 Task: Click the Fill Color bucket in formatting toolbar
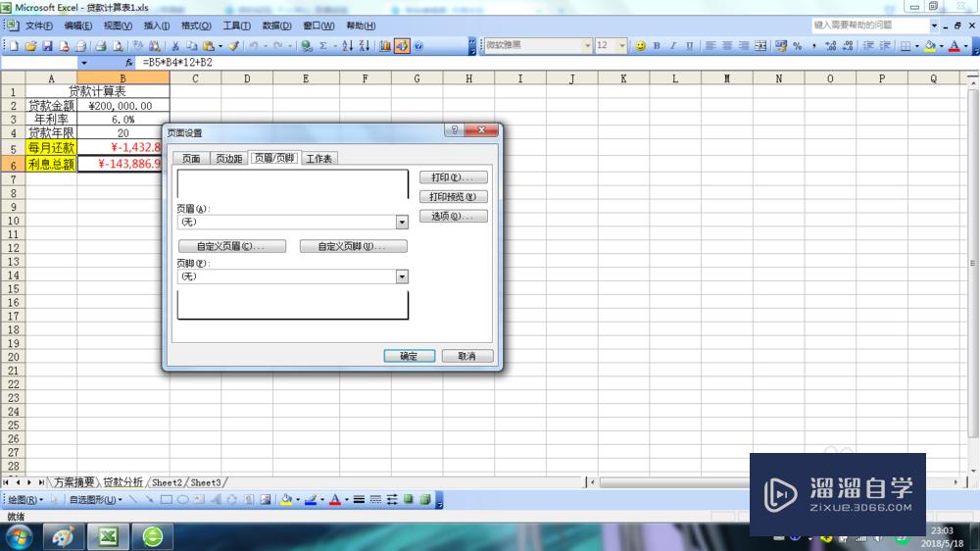[929, 46]
